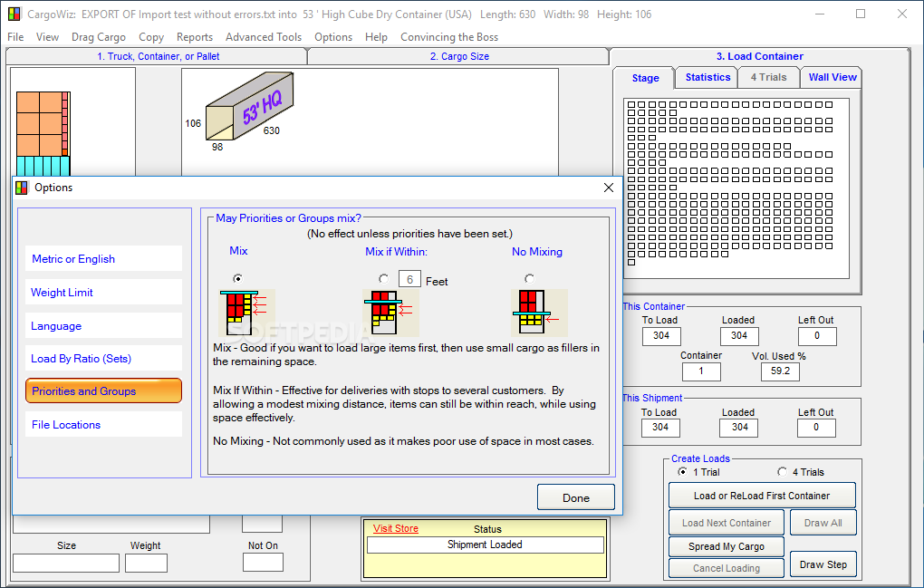
Task: Click the Mix option illustration icon
Action: (247, 313)
